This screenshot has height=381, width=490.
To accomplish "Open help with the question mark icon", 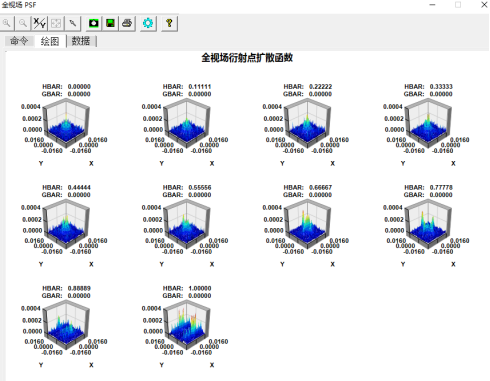I will [169, 23].
